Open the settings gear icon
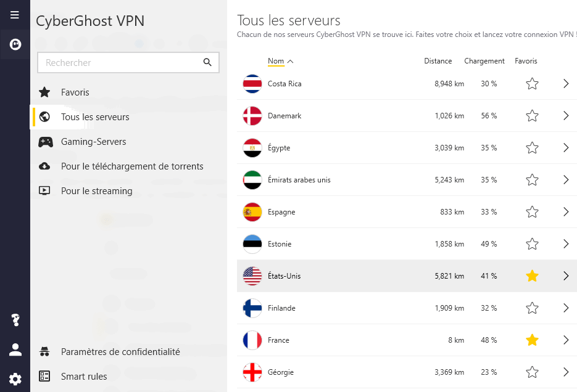 (x=15, y=378)
